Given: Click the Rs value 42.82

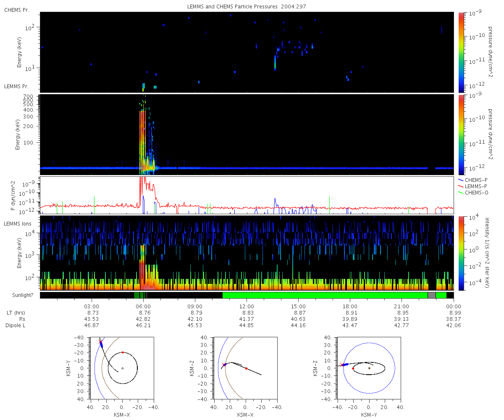Looking at the screenshot, I should coord(143,319).
